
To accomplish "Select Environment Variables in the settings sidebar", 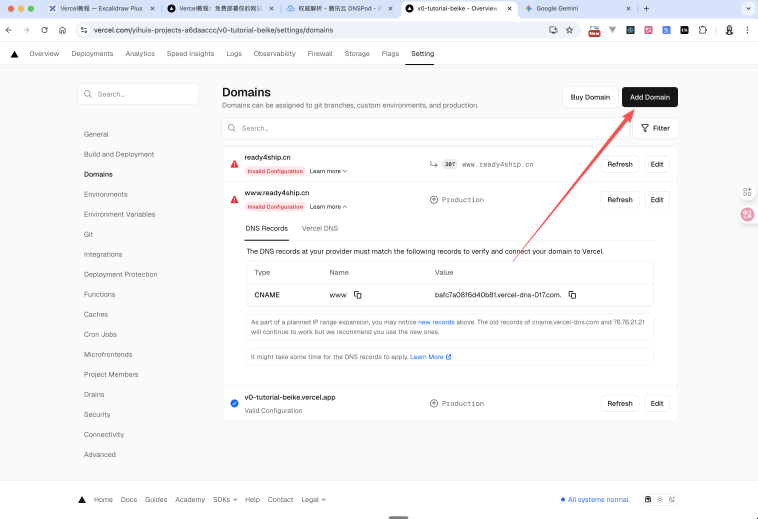I will (119, 214).
